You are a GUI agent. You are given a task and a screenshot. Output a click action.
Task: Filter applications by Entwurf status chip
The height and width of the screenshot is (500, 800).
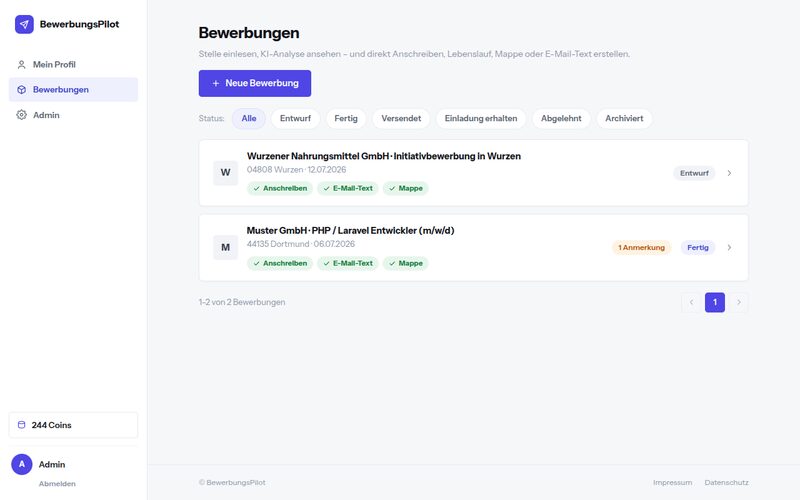pos(295,118)
